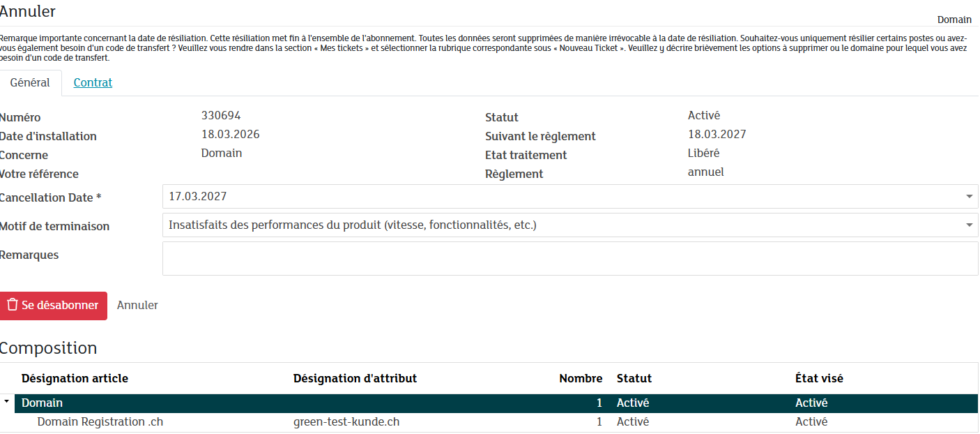Click the trash icon on Se désabonner
Image resolution: width=980 pixels, height=434 pixels.
[12, 305]
